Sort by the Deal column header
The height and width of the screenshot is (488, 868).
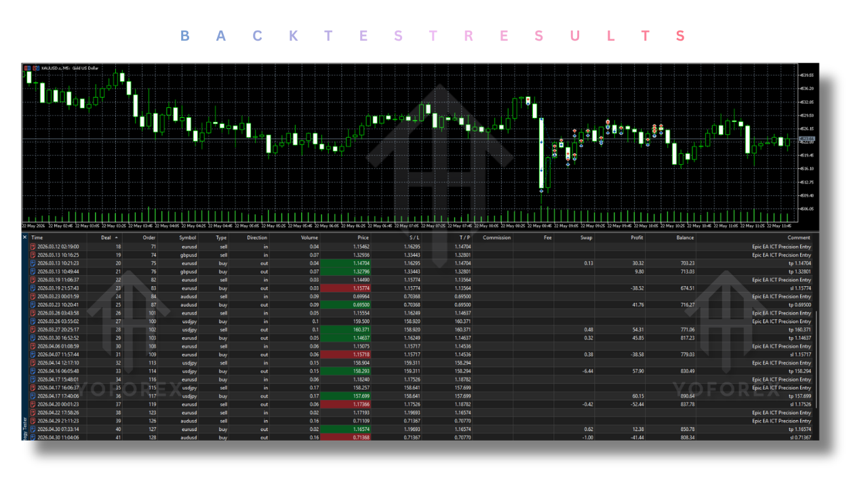point(104,238)
